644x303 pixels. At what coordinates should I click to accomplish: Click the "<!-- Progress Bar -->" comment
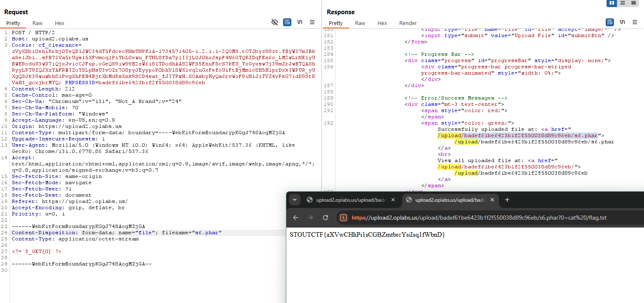pos(439,54)
